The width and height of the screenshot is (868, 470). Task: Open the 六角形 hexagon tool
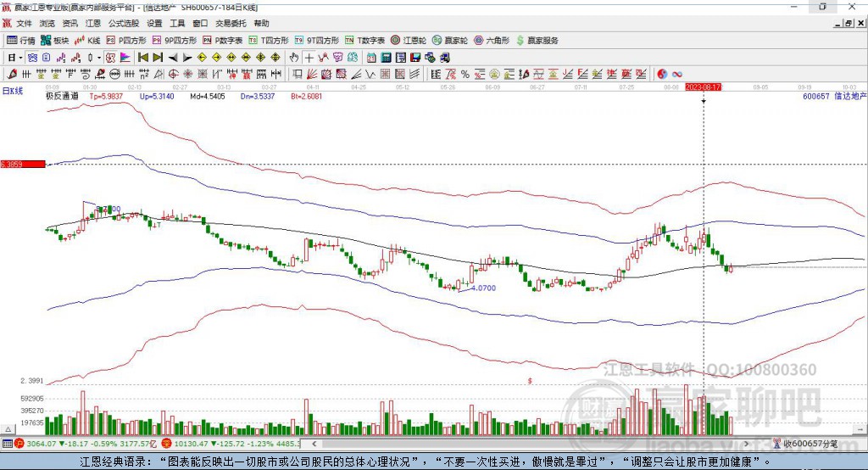[492, 41]
